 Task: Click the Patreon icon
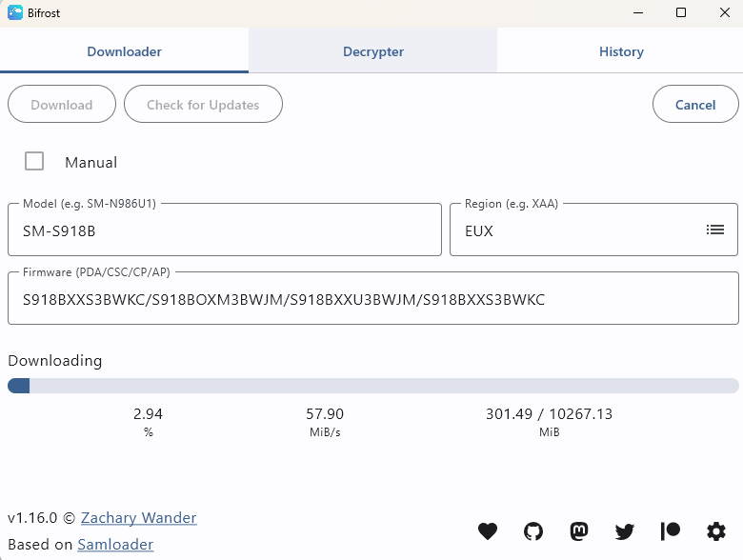(x=671, y=531)
